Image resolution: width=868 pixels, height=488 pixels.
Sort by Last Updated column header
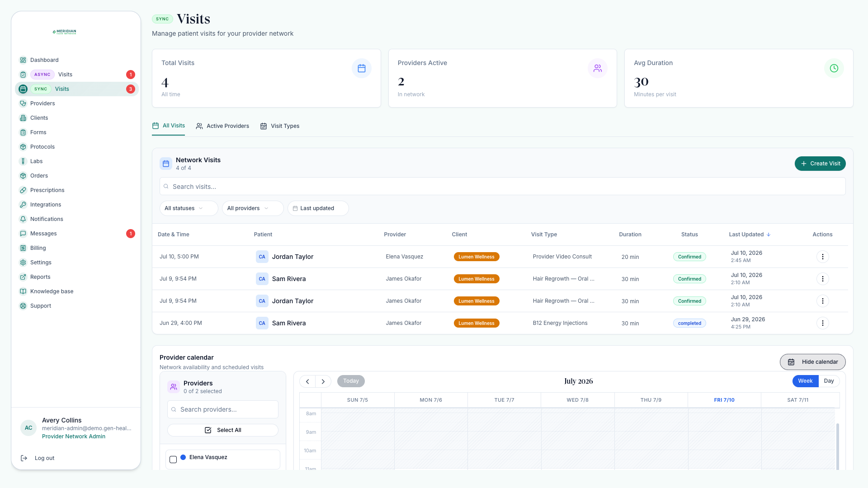(750, 235)
